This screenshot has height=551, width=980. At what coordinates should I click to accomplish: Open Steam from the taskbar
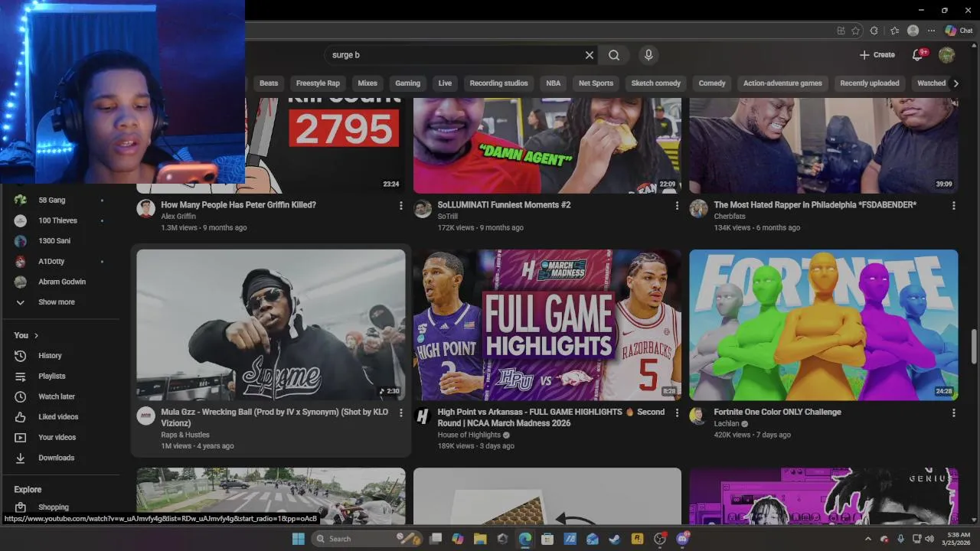(x=615, y=539)
